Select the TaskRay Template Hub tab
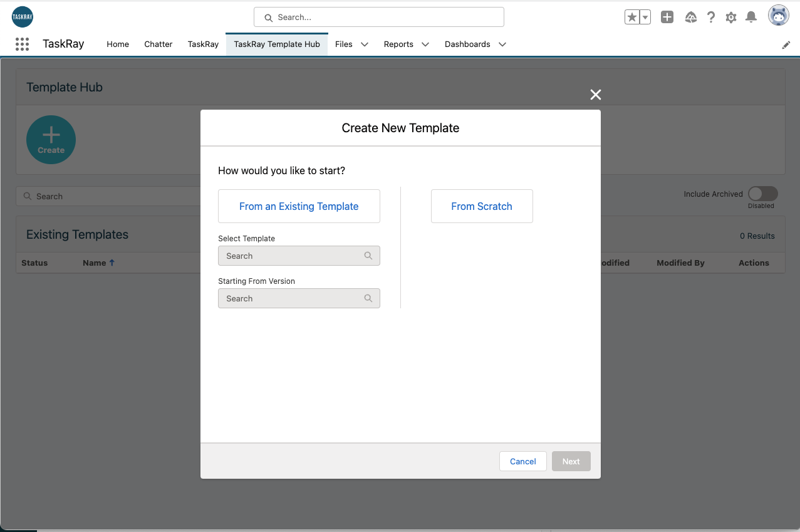Image resolution: width=800 pixels, height=532 pixels. click(277, 44)
